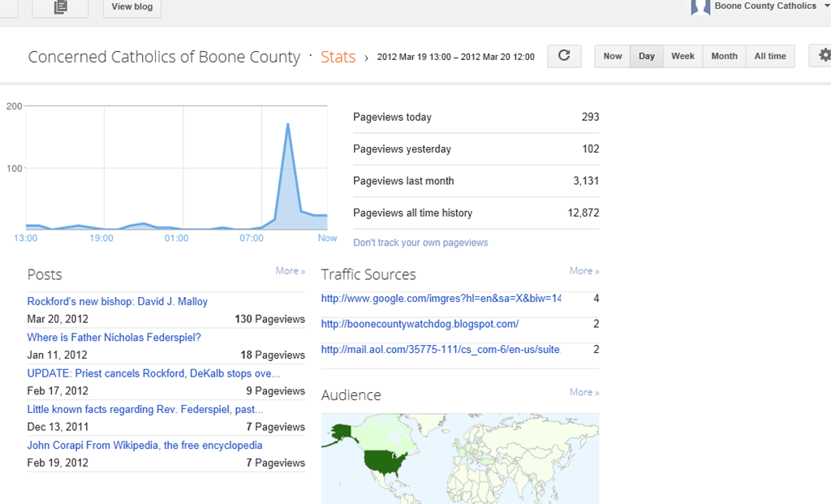
Task: Open post Little known facts regarding Rev. Federspiel
Action: [x=144, y=410]
